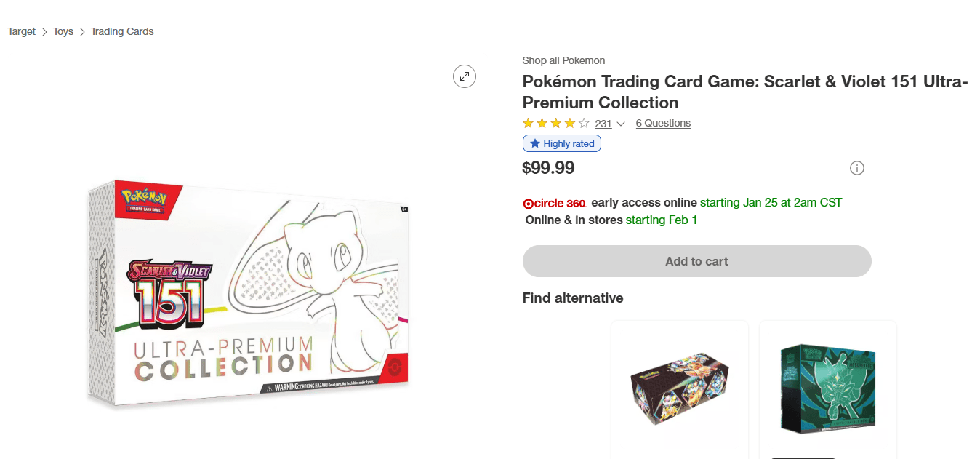Open the Toys breadcrumb category
Screen dimensions: 980x459
[x=63, y=31]
